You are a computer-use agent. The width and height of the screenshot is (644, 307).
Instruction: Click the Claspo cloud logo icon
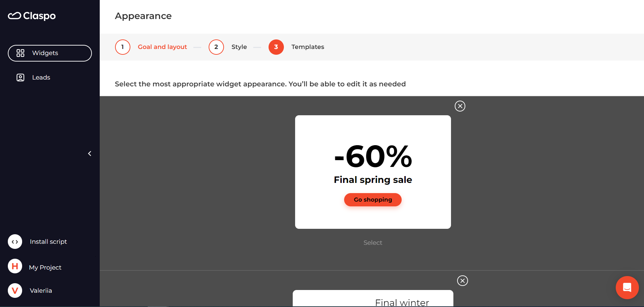pyautogui.click(x=14, y=16)
